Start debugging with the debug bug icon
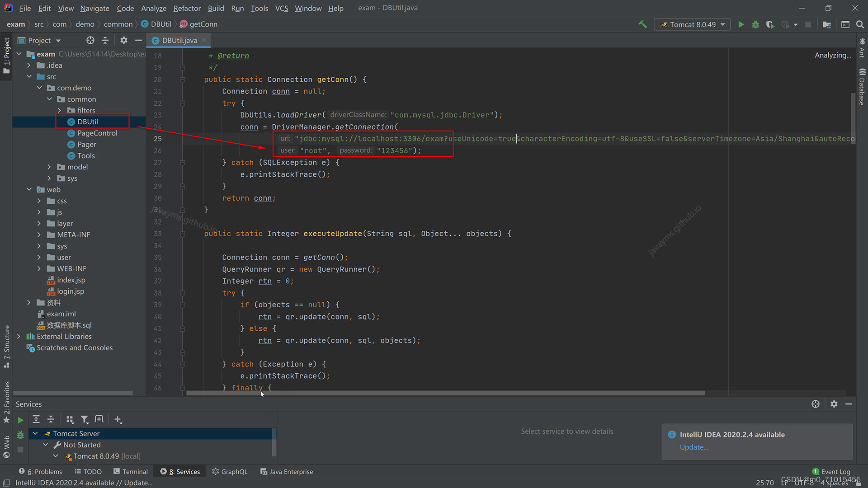 point(756,24)
